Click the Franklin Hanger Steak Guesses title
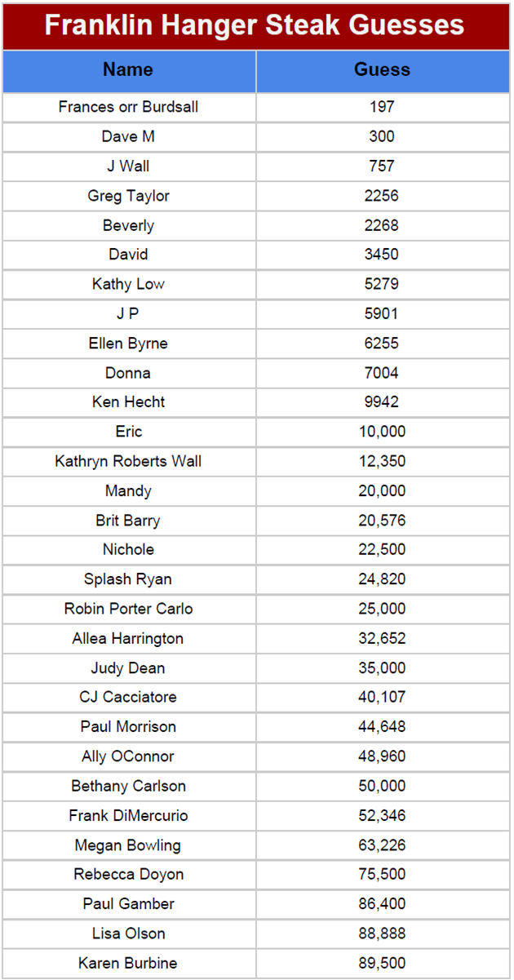This screenshot has width=514, height=980. click(x=255, y=25)
